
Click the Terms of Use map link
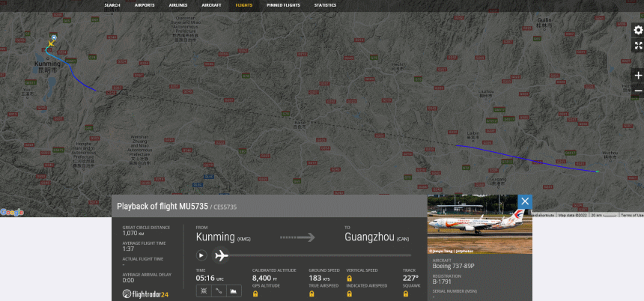(x=632, y=215)
